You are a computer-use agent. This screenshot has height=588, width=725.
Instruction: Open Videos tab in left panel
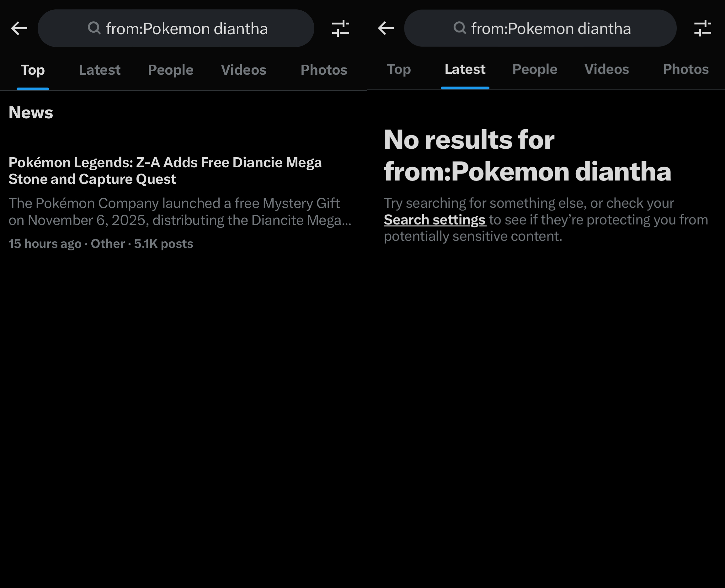pos(243,70)
